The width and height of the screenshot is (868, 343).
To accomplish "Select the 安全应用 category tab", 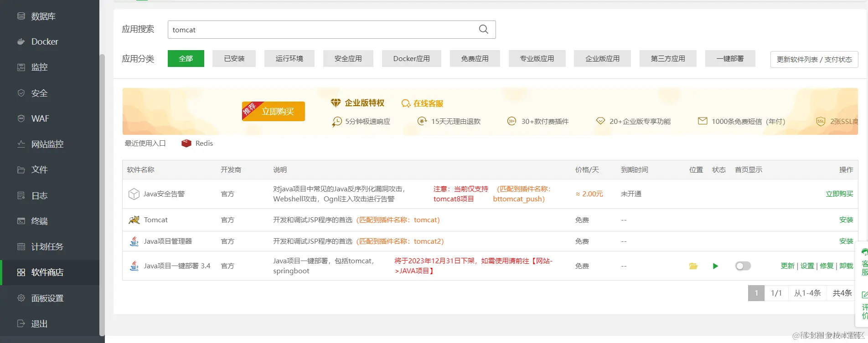I will (x=348, y=58).
